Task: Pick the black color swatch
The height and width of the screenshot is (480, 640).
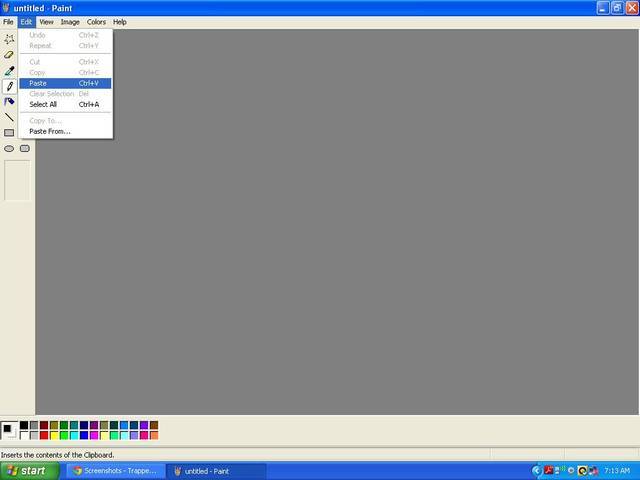Action: click(24, 425)
